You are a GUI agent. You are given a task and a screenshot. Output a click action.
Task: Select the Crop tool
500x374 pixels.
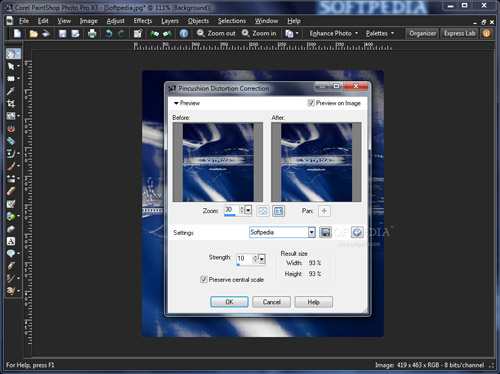click(11, 103)
